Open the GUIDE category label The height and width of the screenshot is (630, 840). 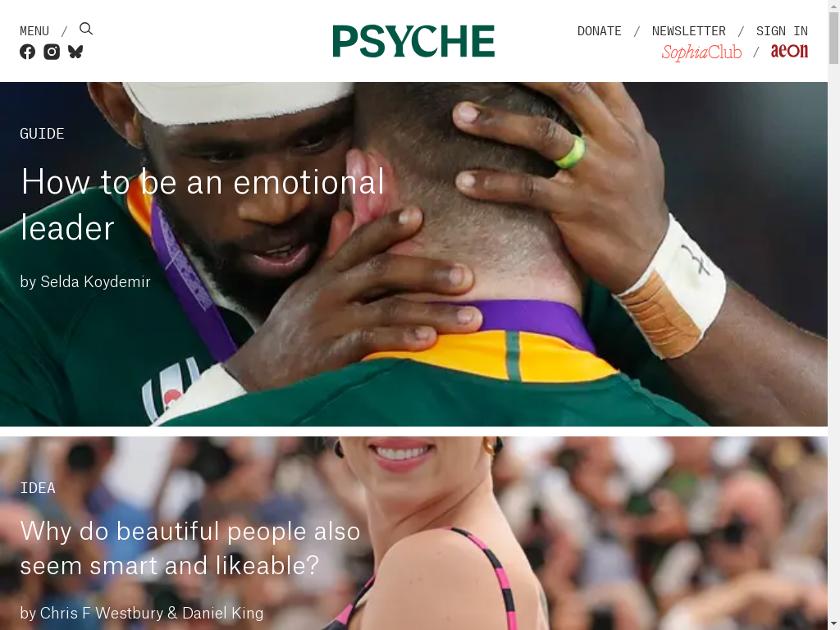pyautogui.click(x=42, y=134)
